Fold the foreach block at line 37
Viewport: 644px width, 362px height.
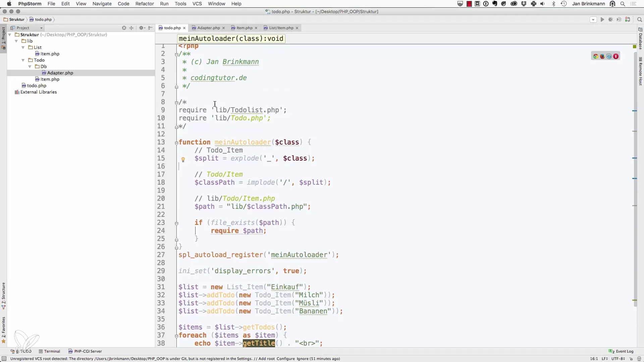pos(176,336)
